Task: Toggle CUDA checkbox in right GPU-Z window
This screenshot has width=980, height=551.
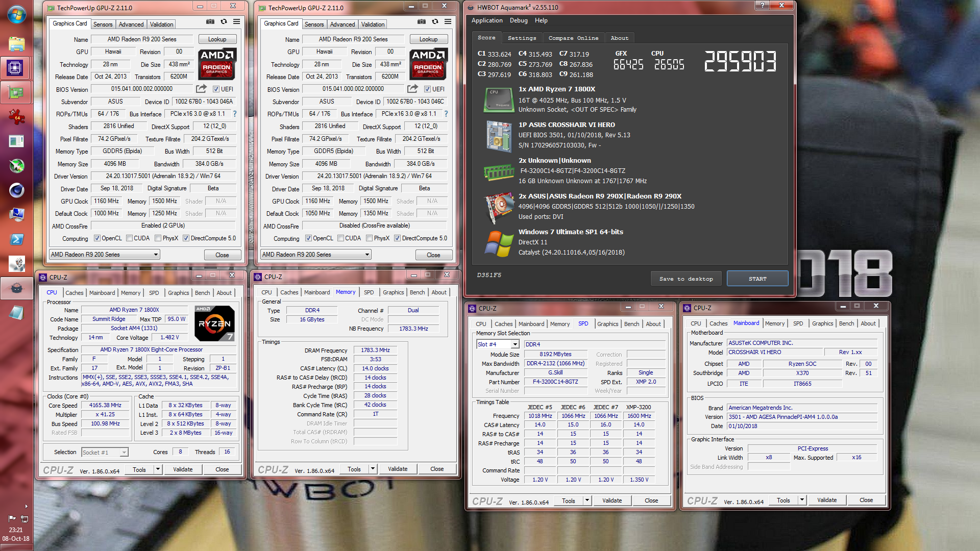Action: 340,238
